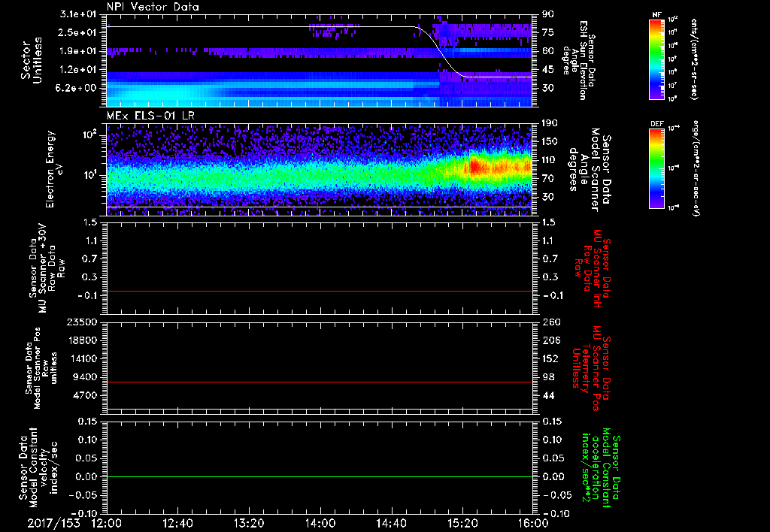Image resolution: width=770 pixels, height=532 pixels.
Task: Click the 14:00 time axis label
Action: [x=320, y=522]
